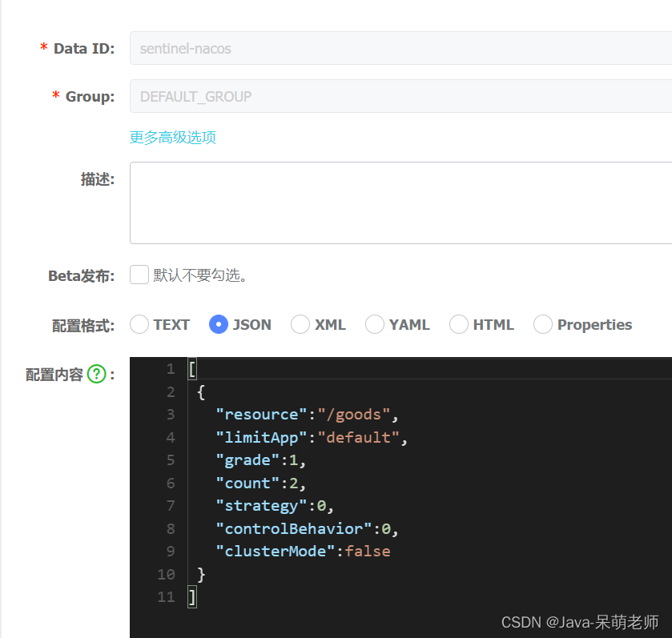Click the "limitApp":"default" line in editor
Image resolution: width=672 pixels, height=638 pixels.
coord(311,437)
